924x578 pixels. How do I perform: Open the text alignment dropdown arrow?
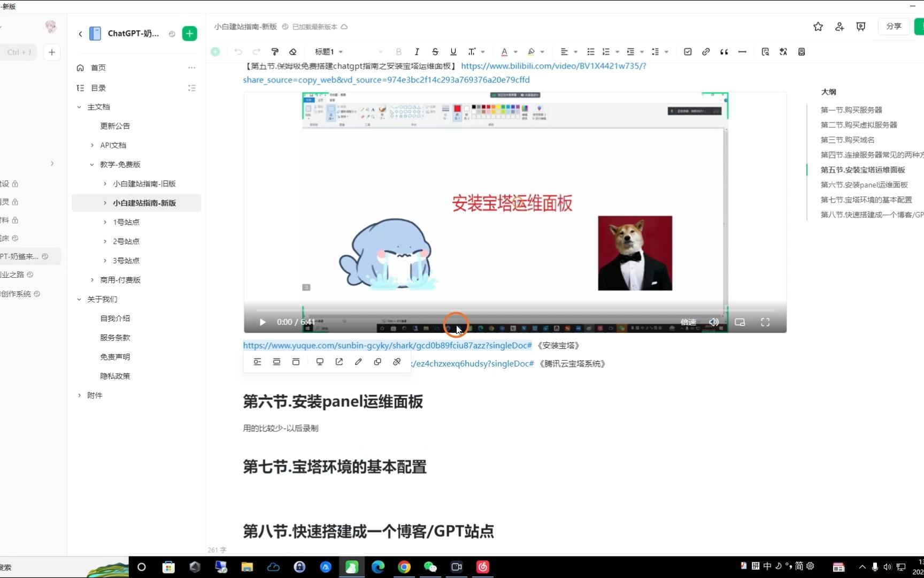tap(575, 52)
